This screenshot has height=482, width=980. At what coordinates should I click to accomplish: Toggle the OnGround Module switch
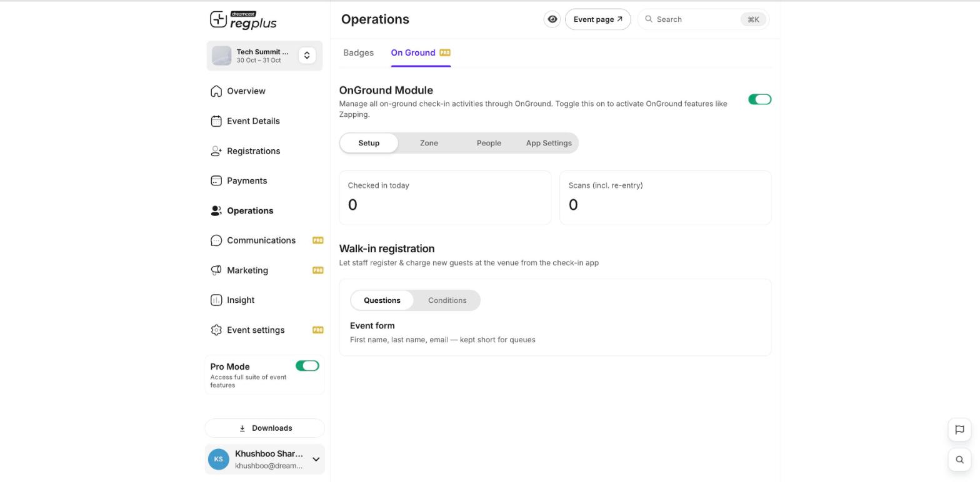(760, 99)
